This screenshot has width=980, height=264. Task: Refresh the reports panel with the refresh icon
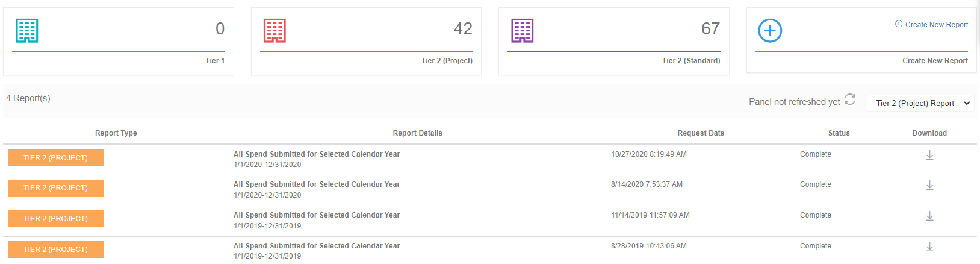(x=850, y=99)
